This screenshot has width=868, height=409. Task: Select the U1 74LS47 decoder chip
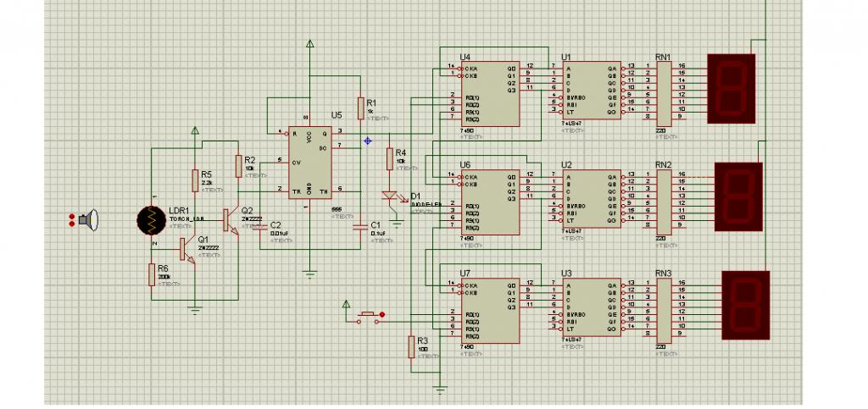[x=592, y=90]
